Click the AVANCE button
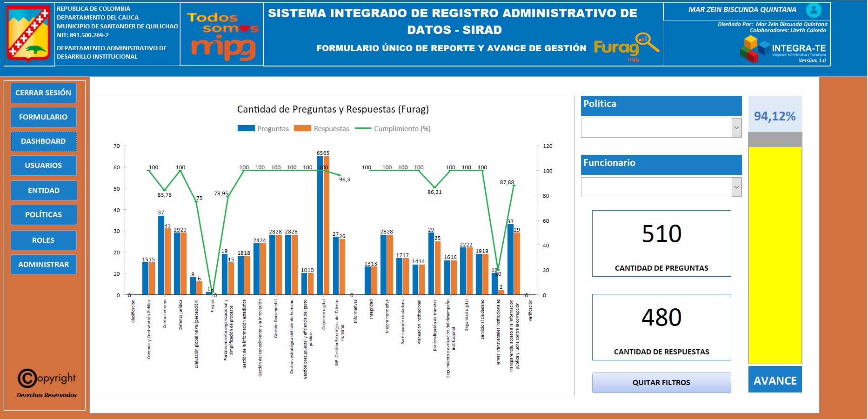Screen dimensions: 868x419 point(775,380)
